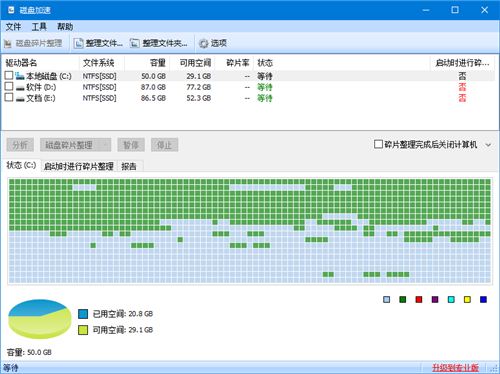Click the 整理文件 toolbar icon
This screenshot has width=500, height=374.
click(x=79, y=43)
